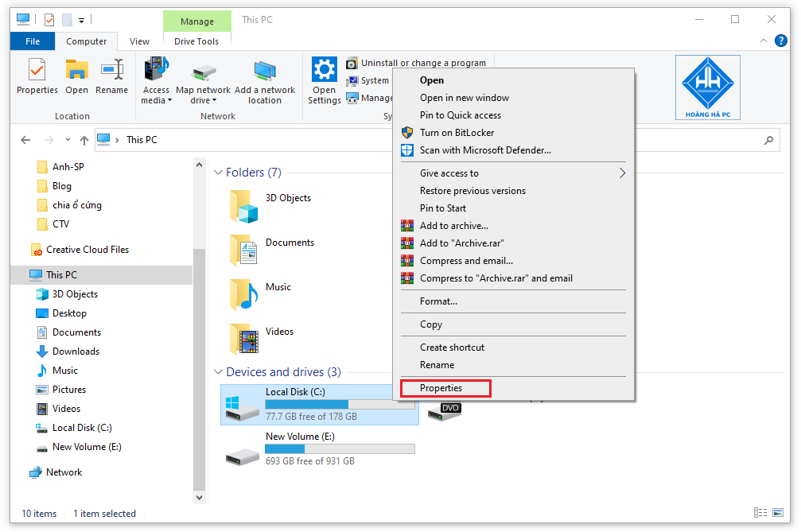Select the 3D Objects folder in the content pane

270,206
